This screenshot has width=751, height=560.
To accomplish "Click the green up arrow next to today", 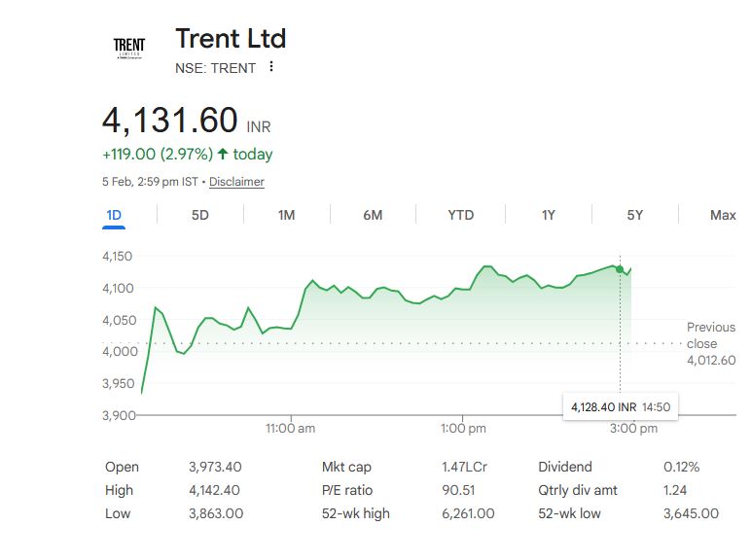I will 223,154.
